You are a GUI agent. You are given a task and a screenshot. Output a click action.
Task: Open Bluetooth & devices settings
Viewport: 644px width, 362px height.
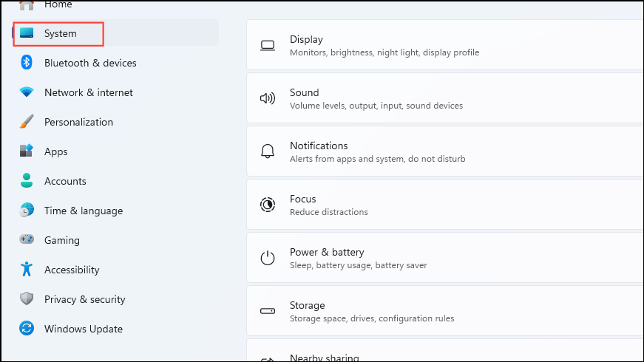(x=90, y=63)
